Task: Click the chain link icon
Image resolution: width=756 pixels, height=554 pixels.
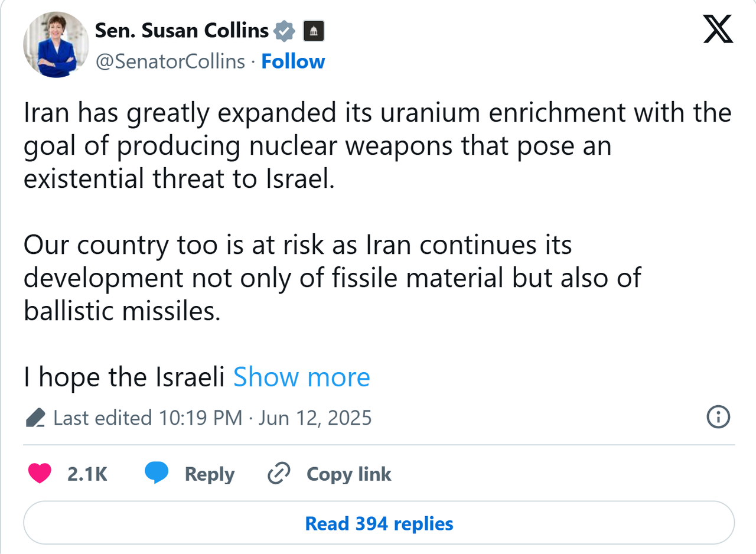Action: tap(278, 474)
